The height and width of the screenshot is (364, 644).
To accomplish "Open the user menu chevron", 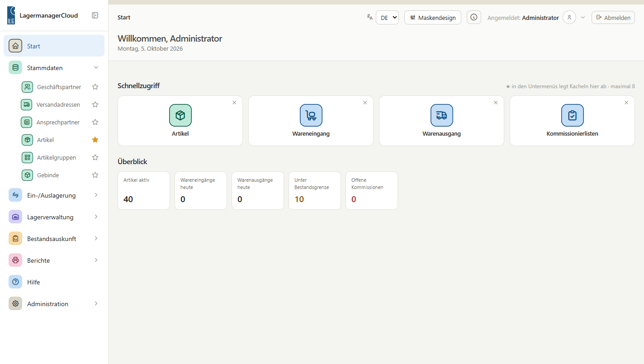I will click(x=583, y=17).
